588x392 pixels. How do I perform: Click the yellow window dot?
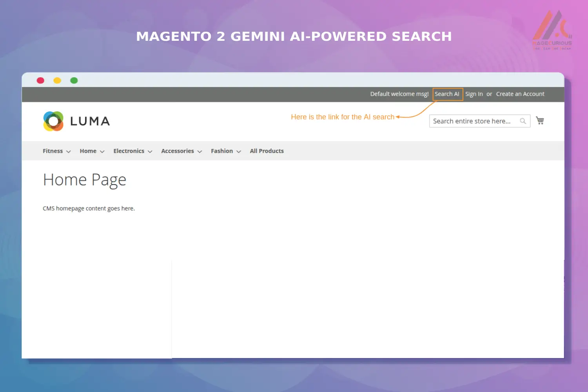pos(57,80)
